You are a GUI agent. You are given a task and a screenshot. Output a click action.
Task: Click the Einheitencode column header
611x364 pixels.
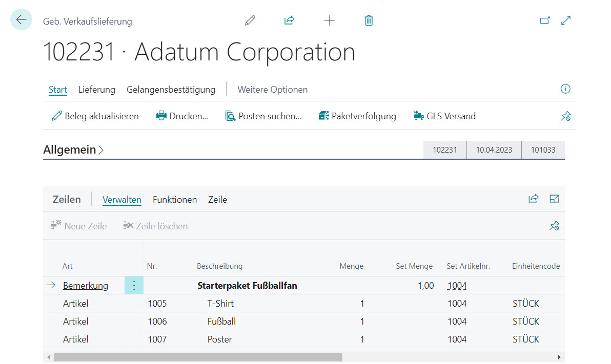point(536,266)
